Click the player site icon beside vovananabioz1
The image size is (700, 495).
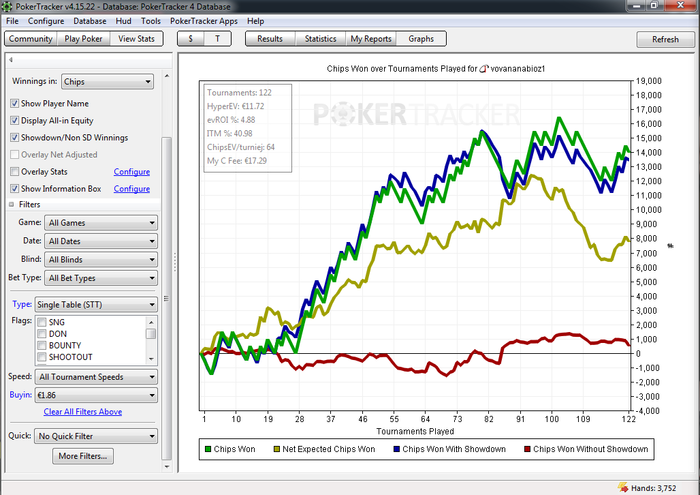pyautogui.click(x=484, y=69)
